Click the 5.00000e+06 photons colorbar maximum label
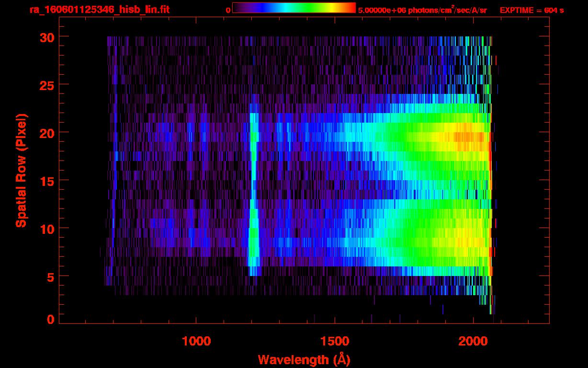Viewport: 588px width, 368px height. 422,10
